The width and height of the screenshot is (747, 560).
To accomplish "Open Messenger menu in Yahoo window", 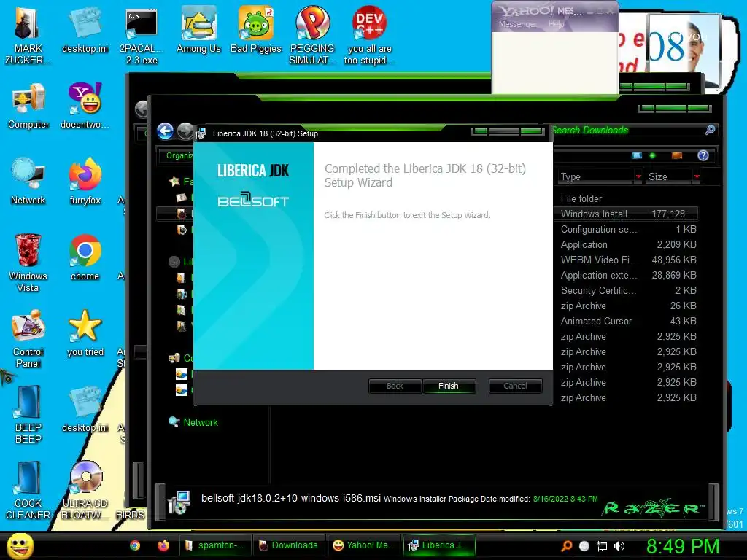I will click(x=517, y=24).
